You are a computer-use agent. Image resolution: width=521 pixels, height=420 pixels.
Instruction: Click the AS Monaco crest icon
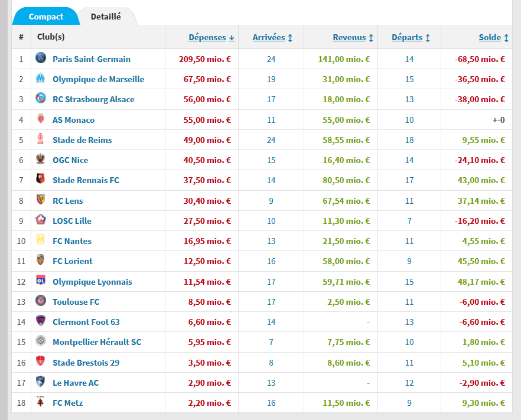[x=41, y=119]
